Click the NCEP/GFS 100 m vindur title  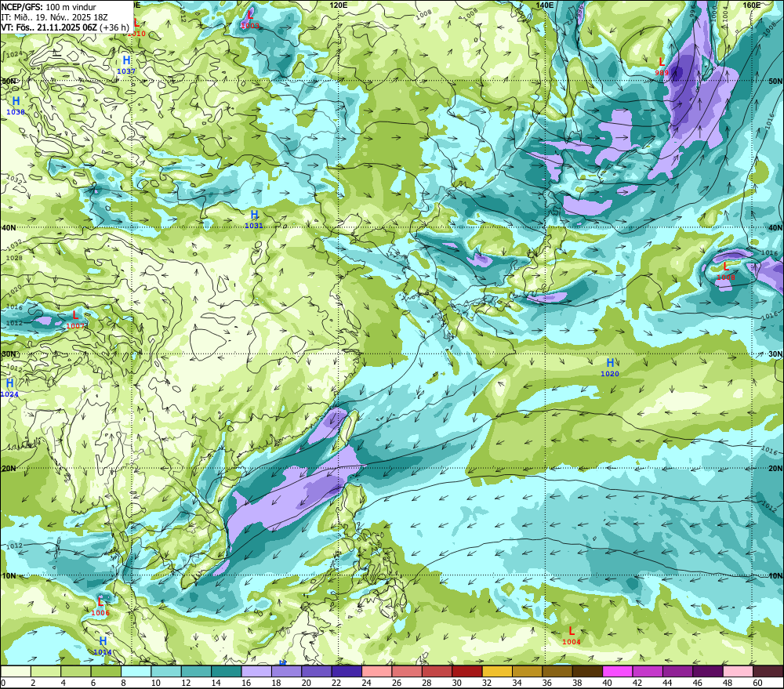click(x=49, y=7)
